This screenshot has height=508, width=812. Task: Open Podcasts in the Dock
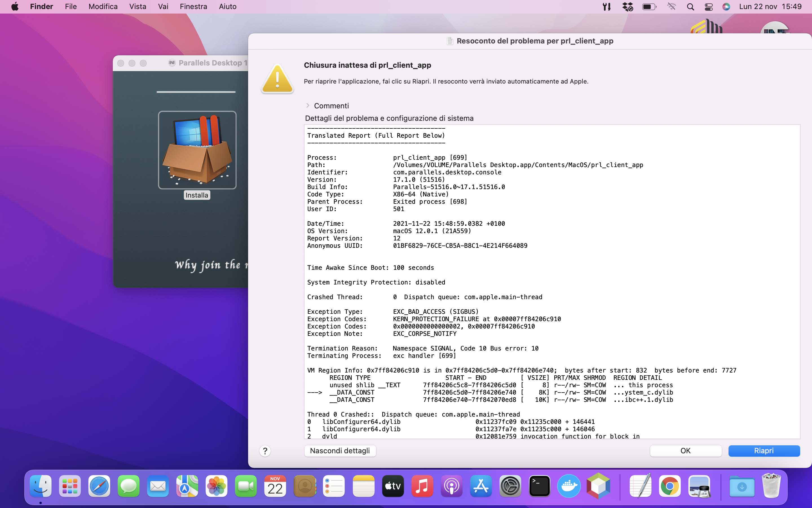pos(451,486)
